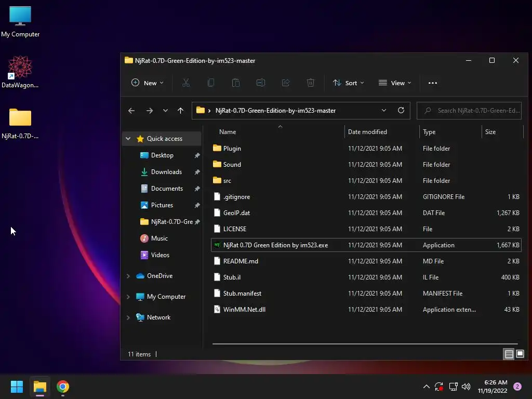This screenshot has width=532, height=399.
Task: Click the Paste clipboard icon
Action: click(x=236, y=83)
